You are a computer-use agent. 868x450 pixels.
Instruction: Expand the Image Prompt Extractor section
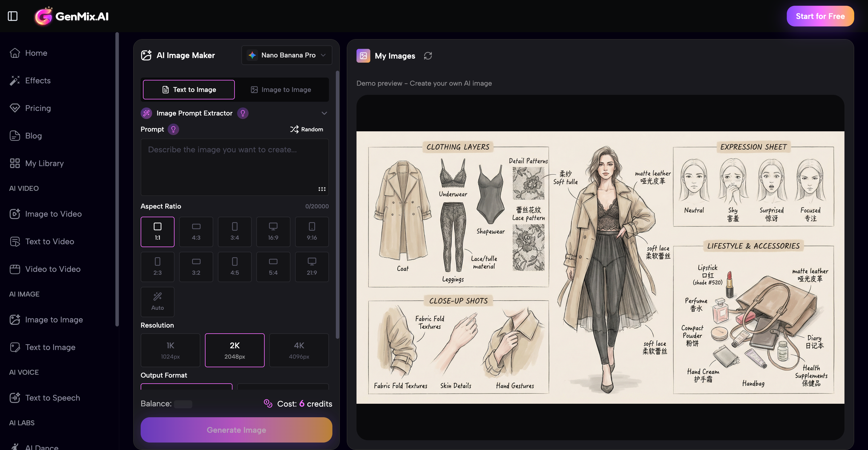324,113
